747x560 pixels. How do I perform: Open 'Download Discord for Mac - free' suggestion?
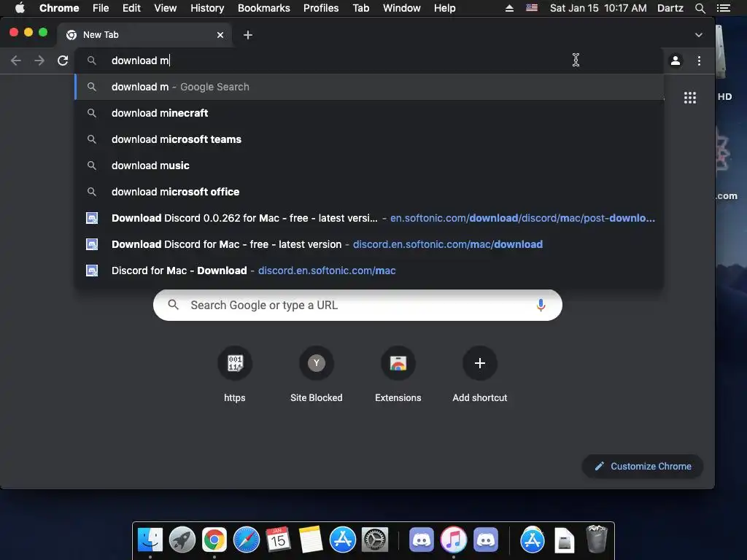[x=369, y=244]
